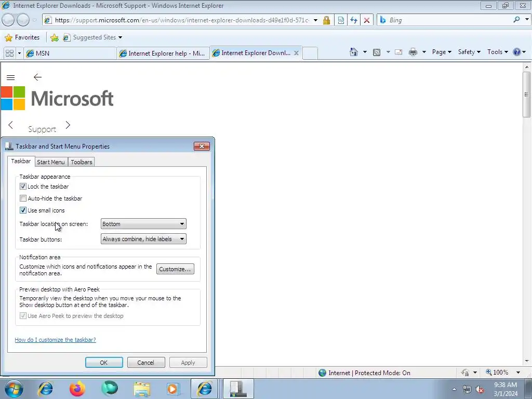Switch to Internet Explorer help tab
This screenshot has width=532, height=399.
point(163,54)
